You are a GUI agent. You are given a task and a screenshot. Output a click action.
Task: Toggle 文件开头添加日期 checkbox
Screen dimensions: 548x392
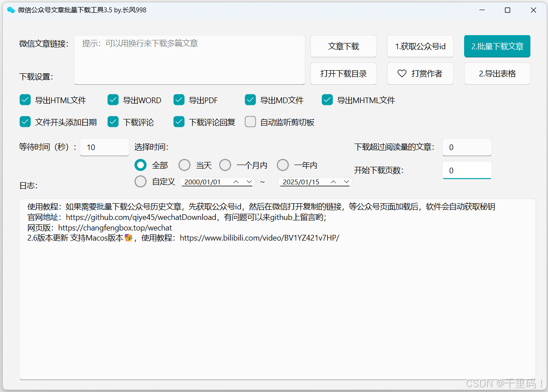(25, 122)
